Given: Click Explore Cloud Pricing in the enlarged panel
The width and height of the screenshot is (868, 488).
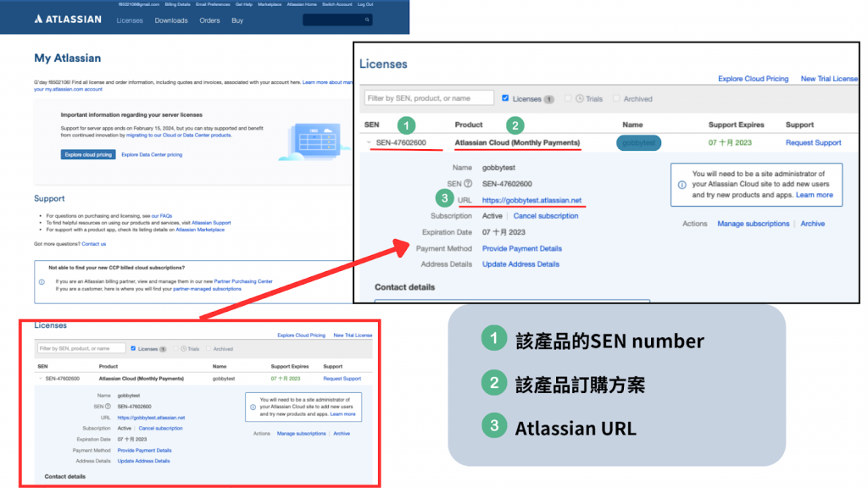Looking at the screenshot, I should [x=753, y=79].
